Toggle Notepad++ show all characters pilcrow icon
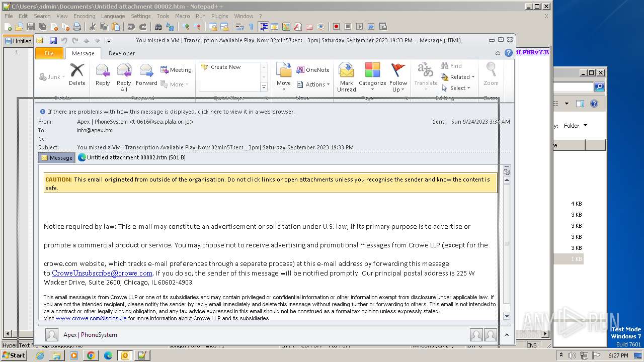Screen dimensions: 644x362 tap(252, 27)
